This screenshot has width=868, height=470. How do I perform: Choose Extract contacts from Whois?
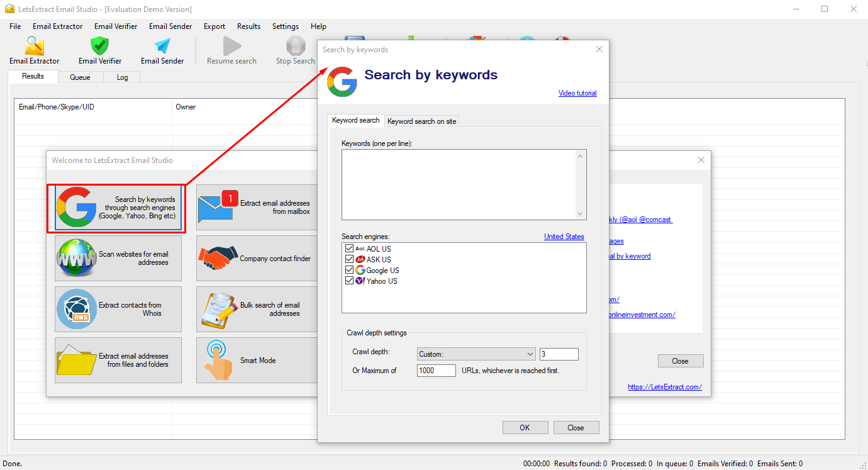118,310
